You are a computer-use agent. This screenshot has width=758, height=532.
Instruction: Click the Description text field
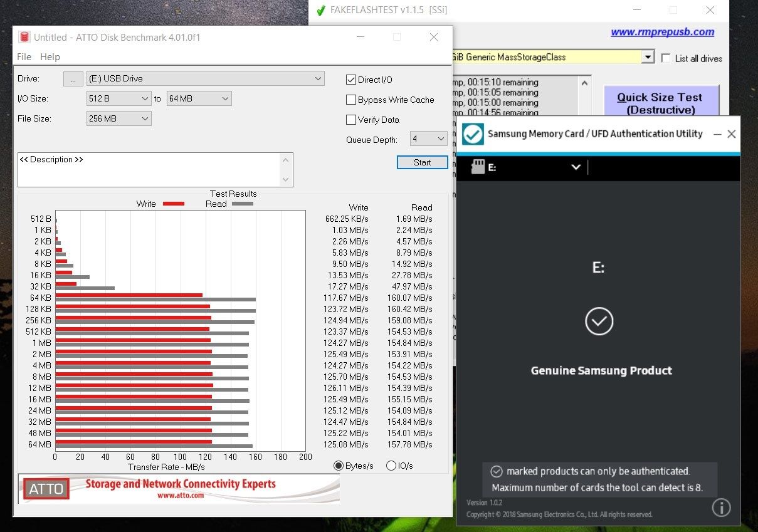tap(149, 169)
